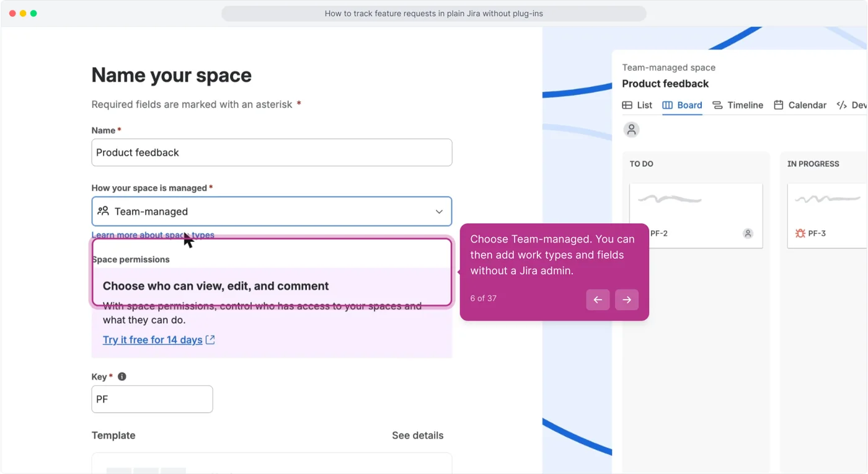Click the 6 of 37 step counter
This screenshot has width=868, height=474.
tap(484, 298)
